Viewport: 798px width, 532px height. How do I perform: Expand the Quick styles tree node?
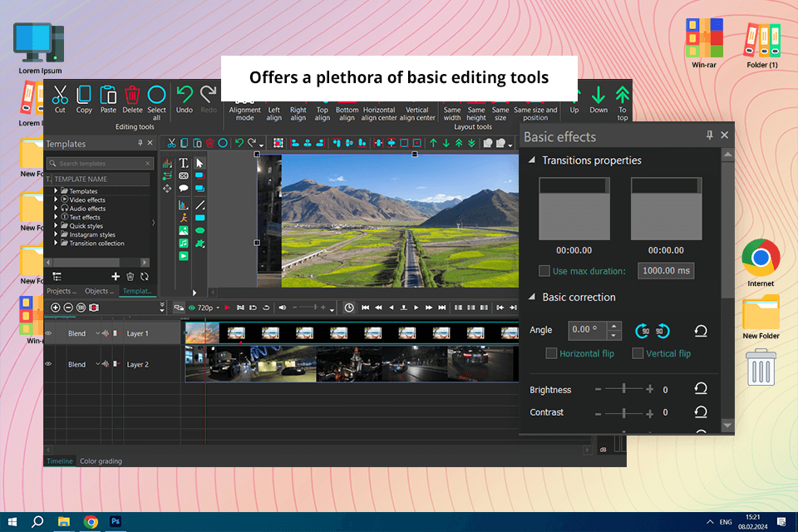pos(56,225)
